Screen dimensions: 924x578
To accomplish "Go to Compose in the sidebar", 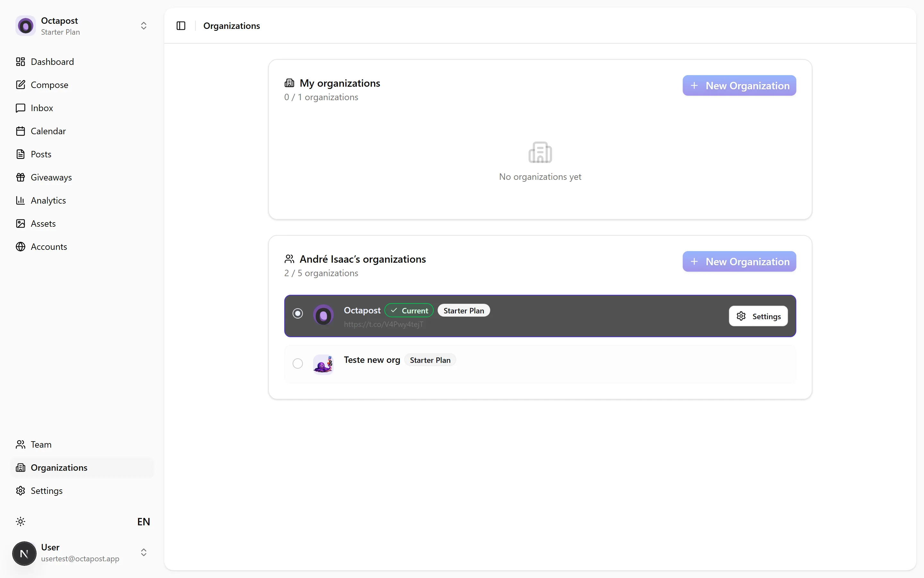I will [x=82, y=85].
